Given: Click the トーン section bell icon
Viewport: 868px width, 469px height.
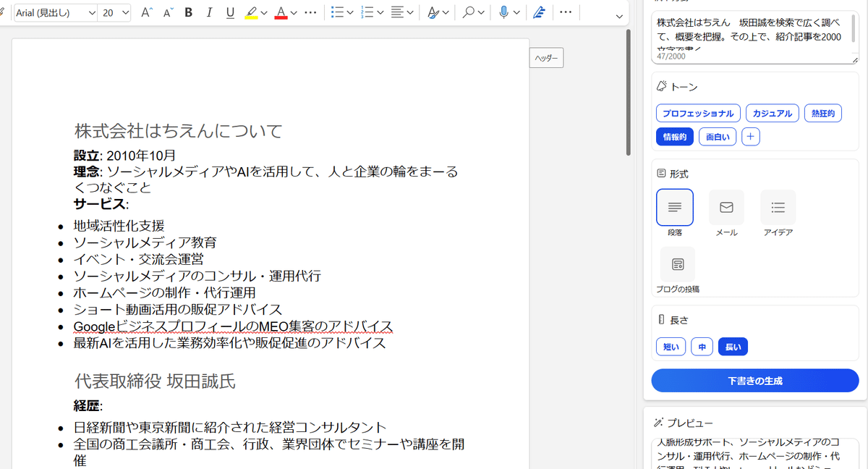Looking at the screenshot, I should 661,86.
